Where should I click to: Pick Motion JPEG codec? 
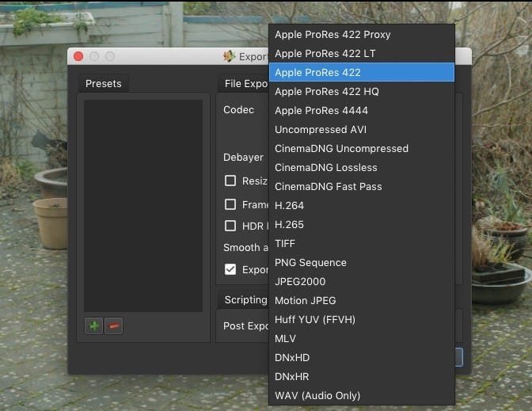(x=361, y=300)
